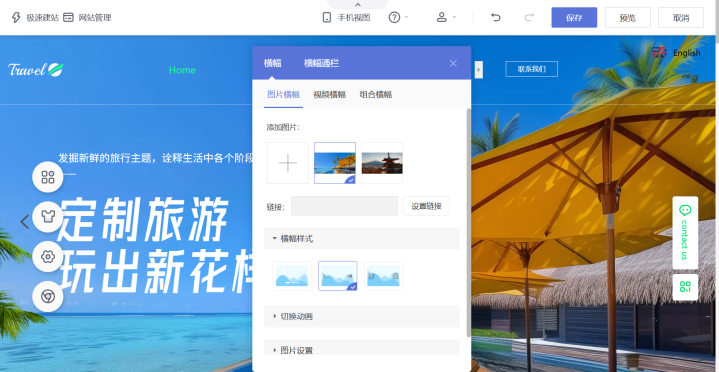Image resolution: width=719 pixels, height=372 pixels.
Task: Expand the 图片设置 section
Action: pyautogui.click(x=361, y=350)
